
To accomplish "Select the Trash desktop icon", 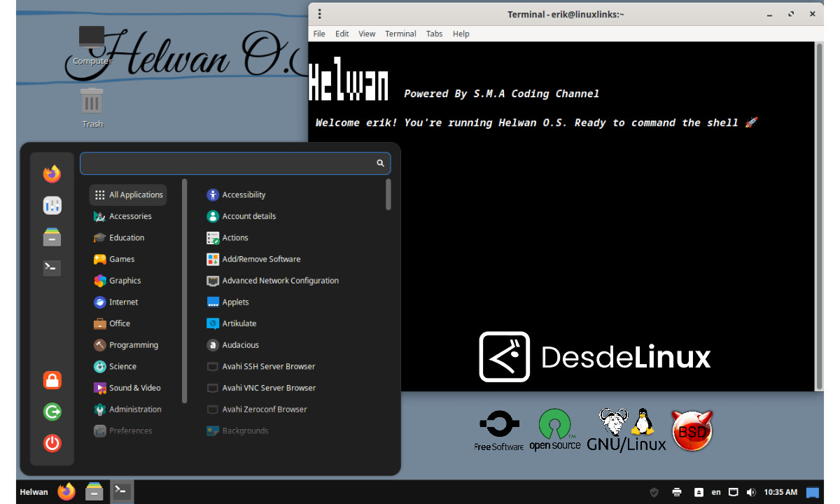I will coord(92,108).
